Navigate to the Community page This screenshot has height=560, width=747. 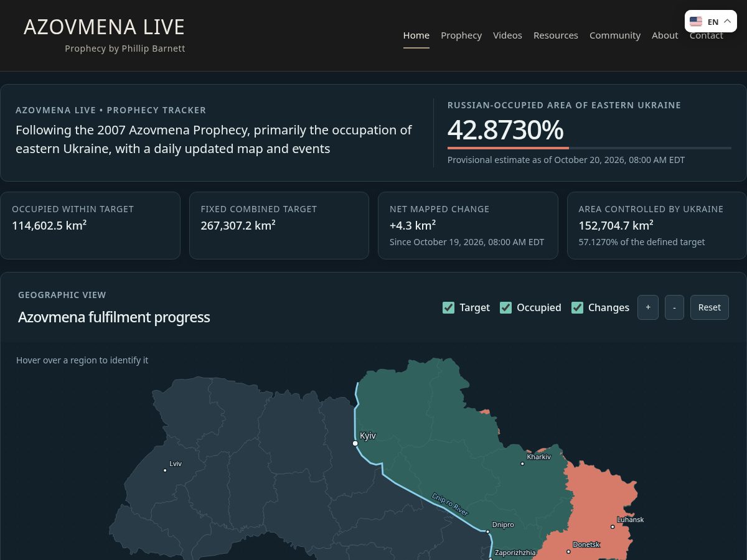[615, 35]
